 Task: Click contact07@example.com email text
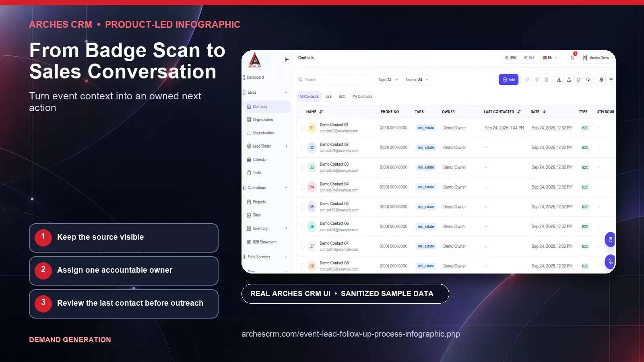(339, 249)
